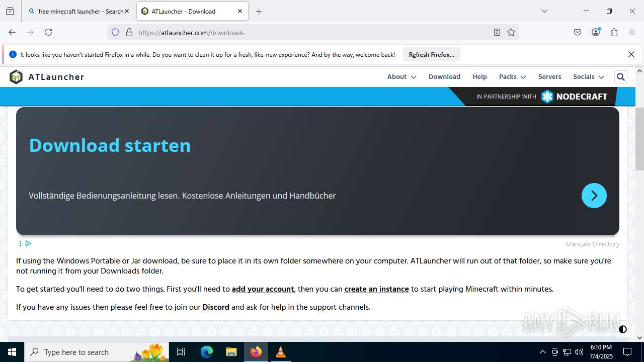Screen dimensions: 644x362
Task: Click the AdChoices triangle icon
Action: tap(28, 244)
